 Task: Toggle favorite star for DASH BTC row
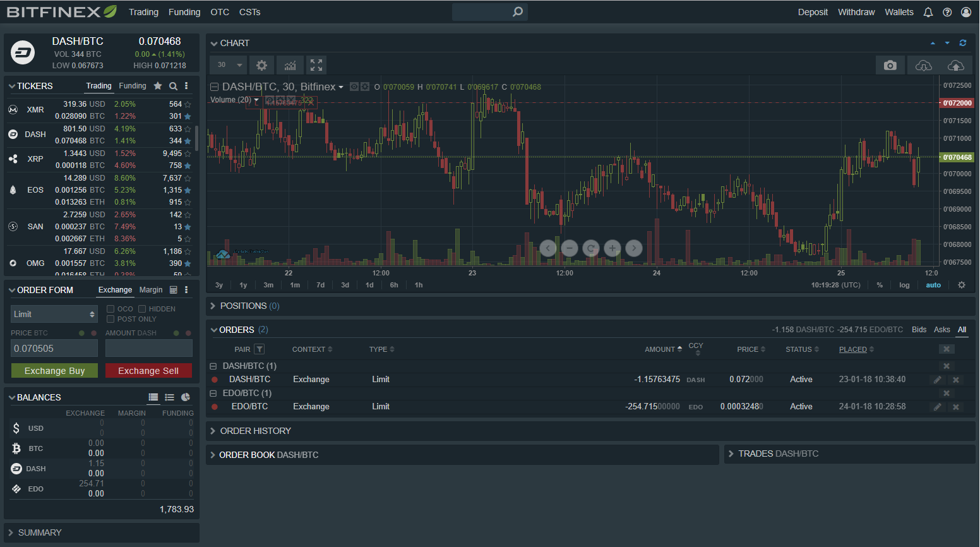pyautogui.click(x=188, y=141)
